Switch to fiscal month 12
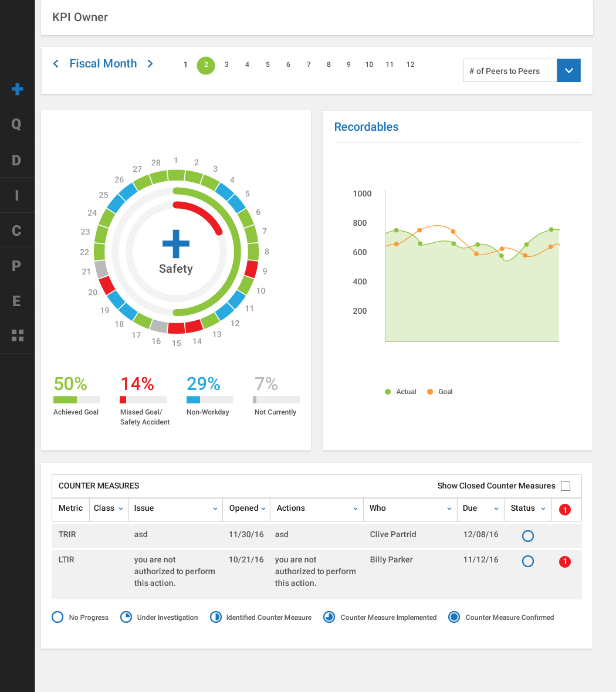 (x=410, y=65)
